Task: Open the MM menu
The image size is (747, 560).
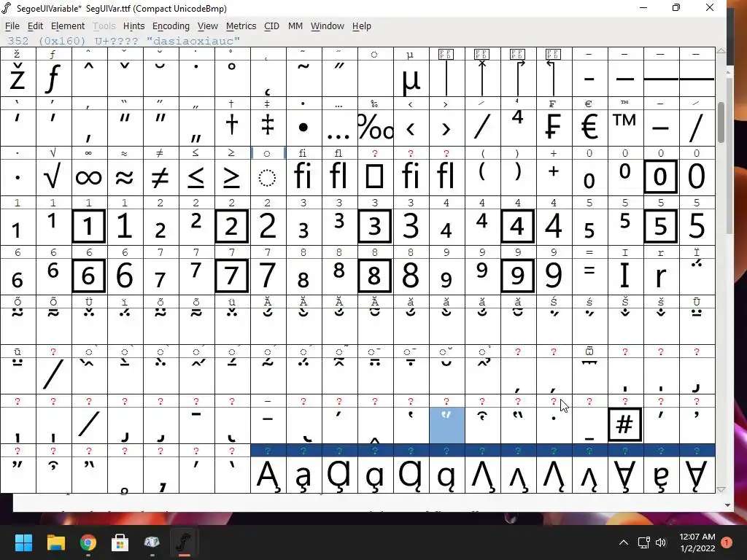Action: [295, 26]
